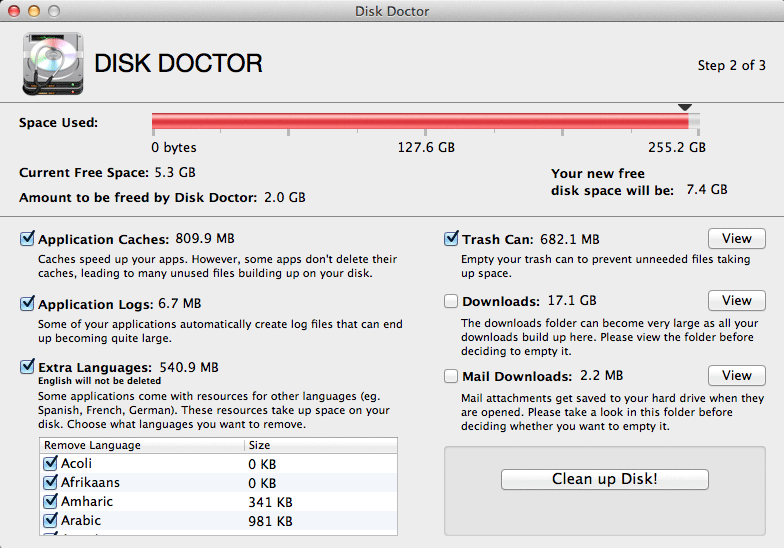Uncheck the Extra Languages checkbox
Screen dimensions: 784x548
click(x=28, y=366)
